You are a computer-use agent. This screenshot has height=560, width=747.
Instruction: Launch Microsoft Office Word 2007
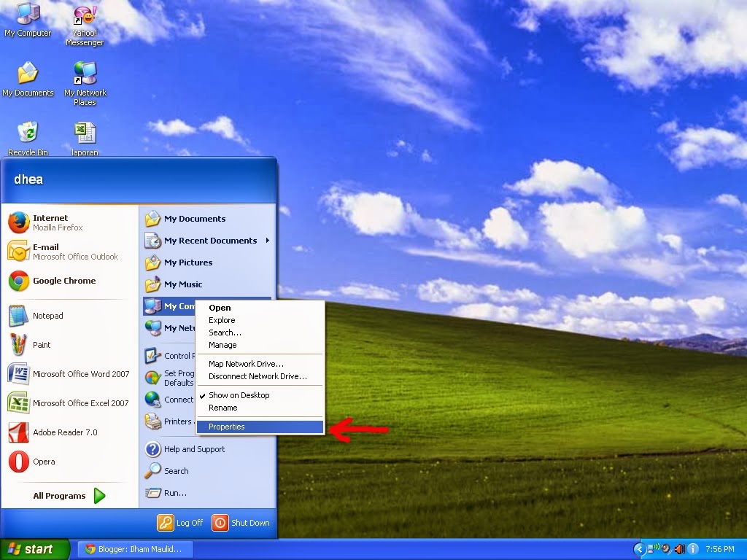click(69, 374)
